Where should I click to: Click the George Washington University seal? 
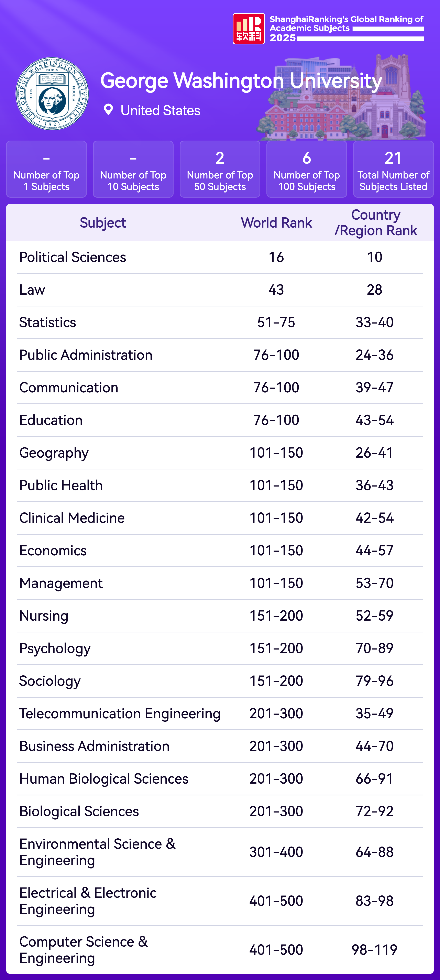[52, 94]
